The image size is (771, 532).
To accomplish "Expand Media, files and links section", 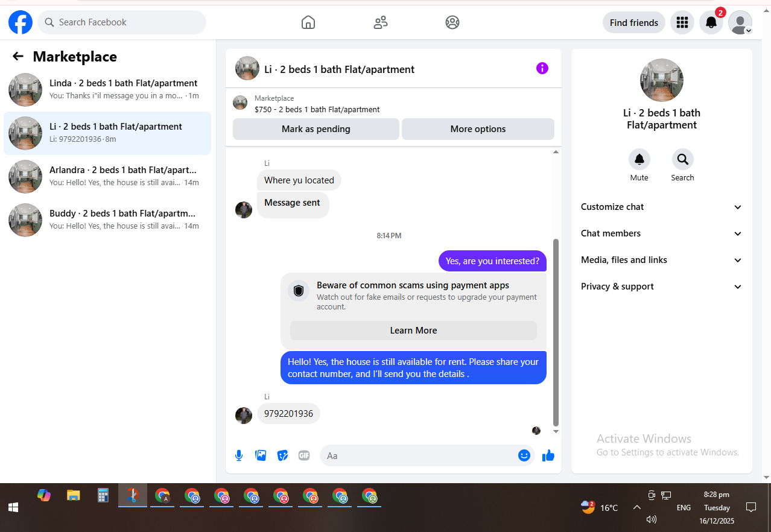I will click(x=662, y=260).
